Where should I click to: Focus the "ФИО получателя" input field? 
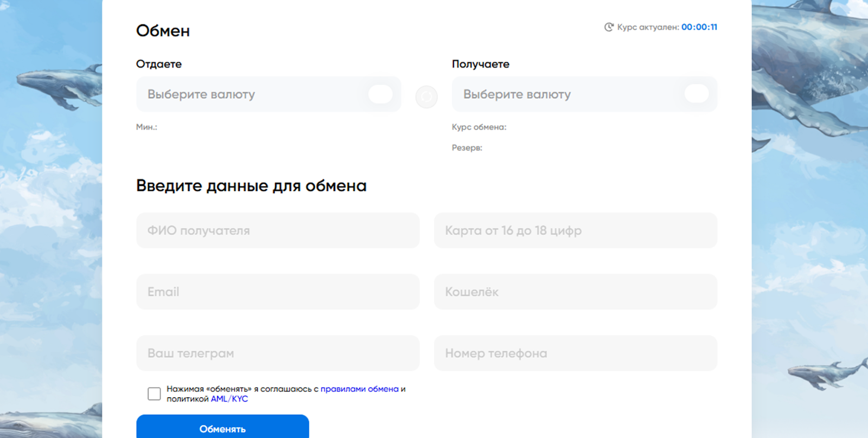click(x=278, y=230)
